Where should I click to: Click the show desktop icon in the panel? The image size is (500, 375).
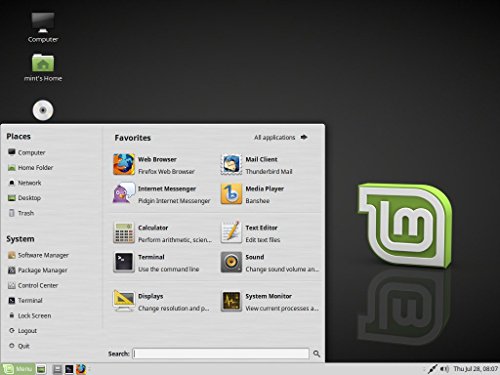41,369
